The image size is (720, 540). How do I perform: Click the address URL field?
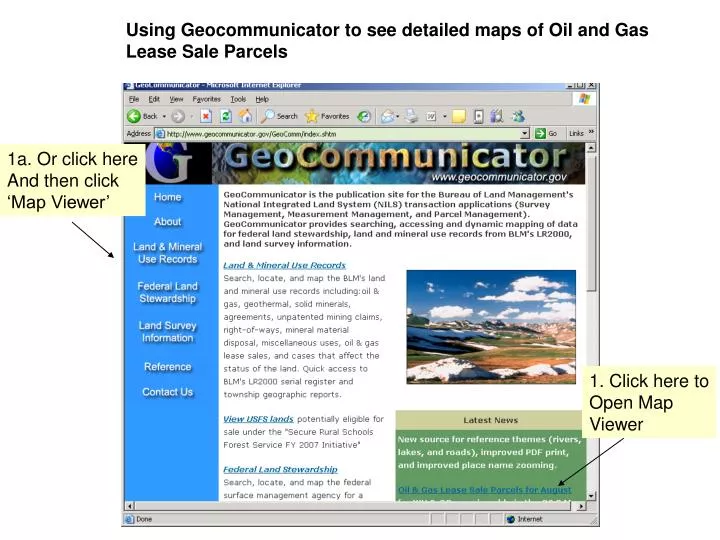coord(342,134)
